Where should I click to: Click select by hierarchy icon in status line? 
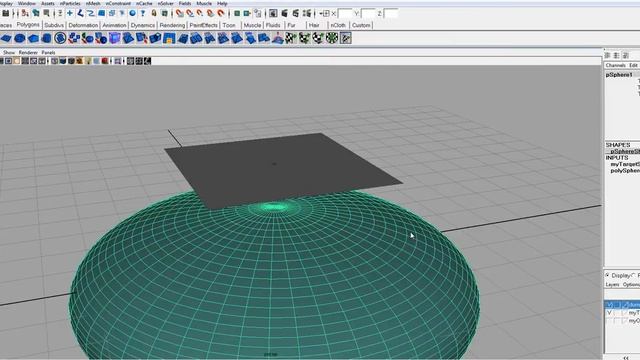tap(25, 13)
